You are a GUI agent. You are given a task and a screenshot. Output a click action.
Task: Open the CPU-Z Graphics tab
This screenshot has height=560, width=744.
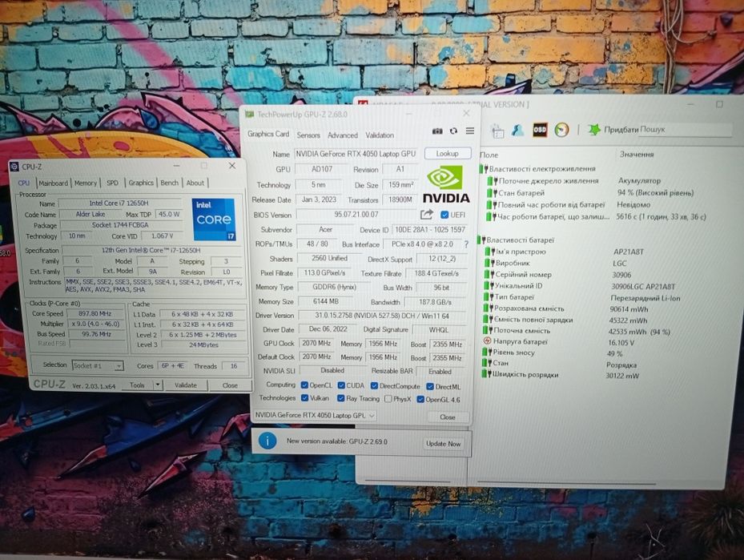point(141,183)
